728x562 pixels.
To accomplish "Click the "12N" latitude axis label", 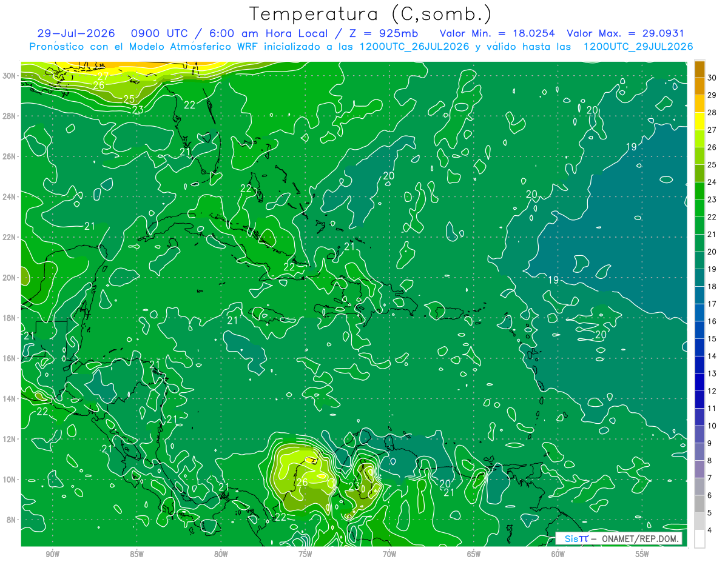I will pos(9,439).
